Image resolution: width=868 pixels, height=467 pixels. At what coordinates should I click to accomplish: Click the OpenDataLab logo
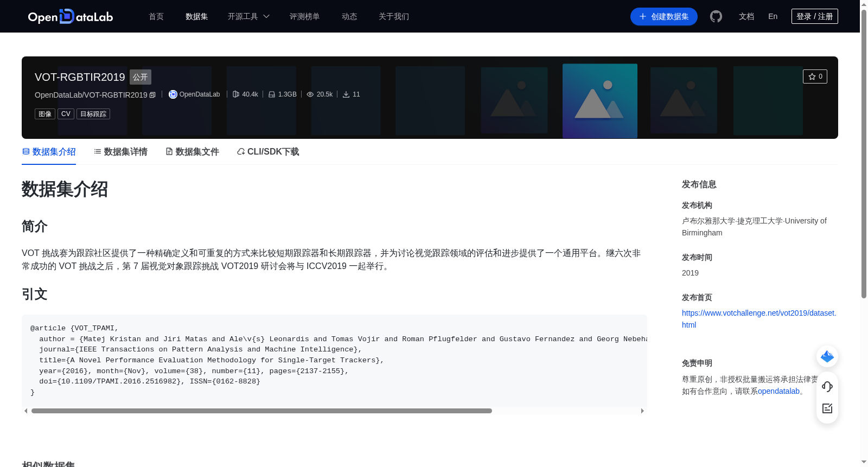(71, 16)
